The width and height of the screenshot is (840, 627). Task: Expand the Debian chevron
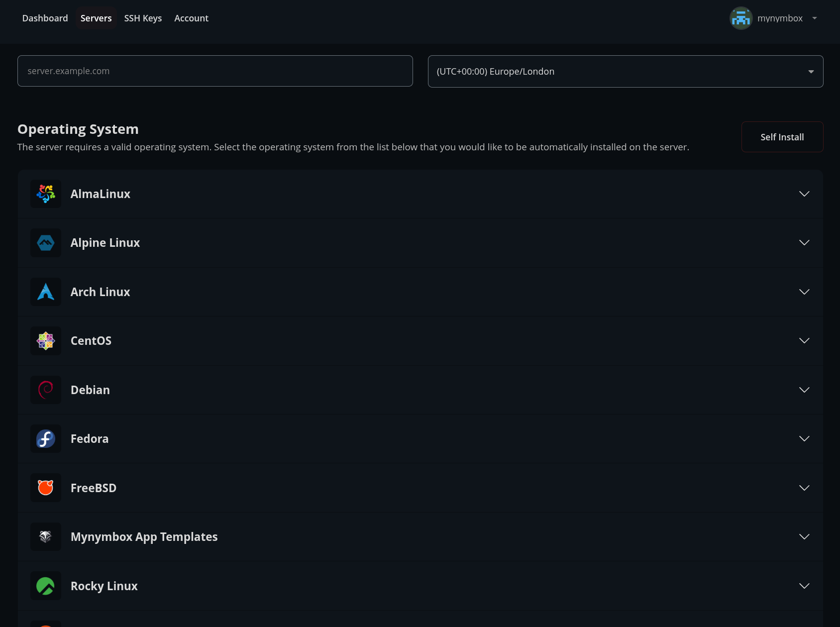point(804,390)
